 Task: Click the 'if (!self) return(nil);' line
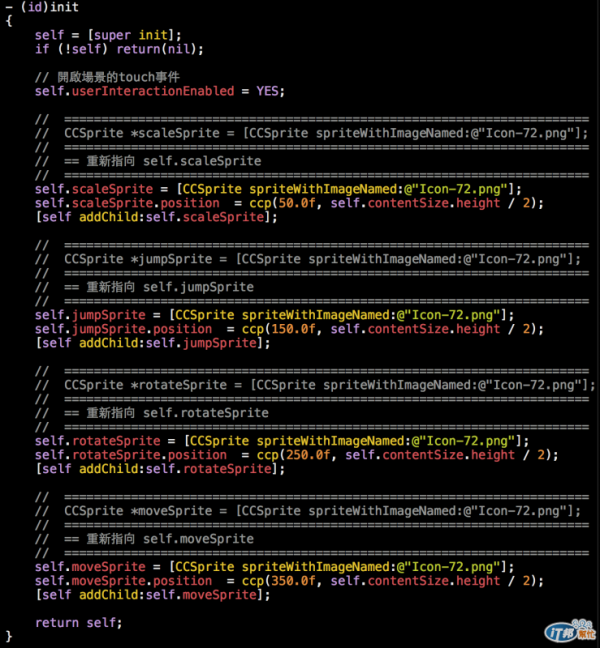pyautogui.click(x=119, y=49)
